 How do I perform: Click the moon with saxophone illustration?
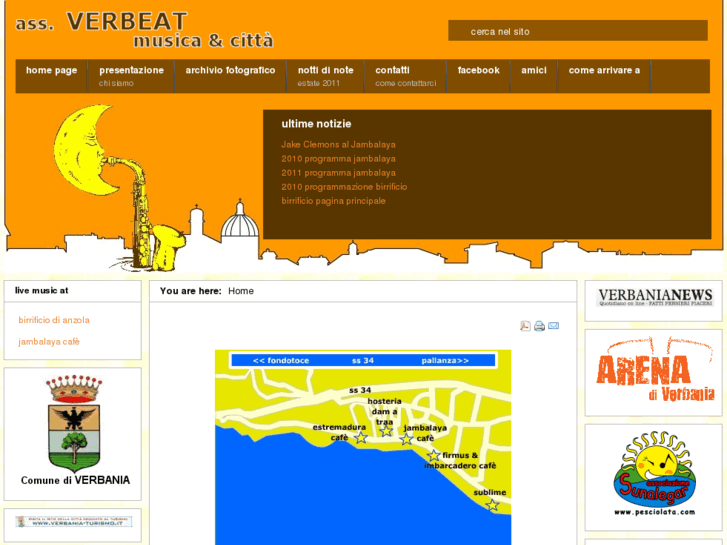[118, 187]
